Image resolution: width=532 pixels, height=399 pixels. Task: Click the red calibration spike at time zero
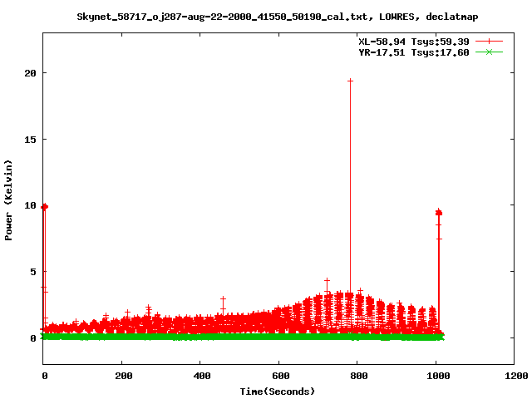(x=44, y=268)
